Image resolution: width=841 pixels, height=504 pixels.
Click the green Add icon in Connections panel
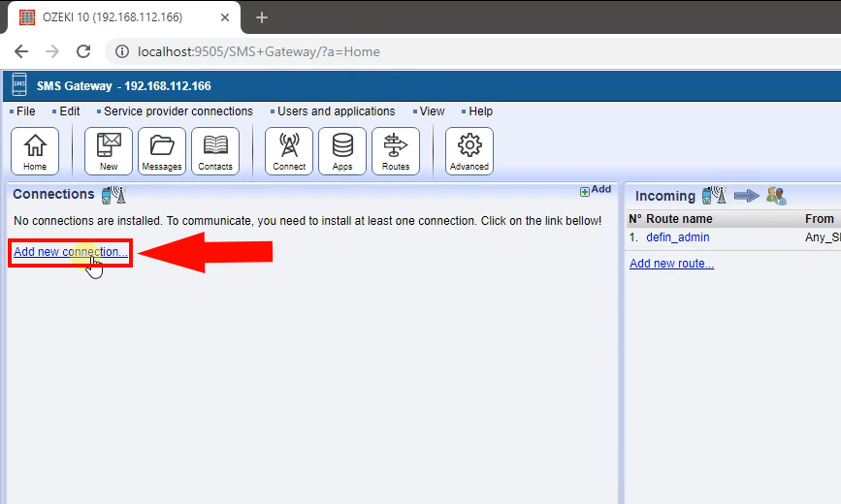click(x=595, y=190)
